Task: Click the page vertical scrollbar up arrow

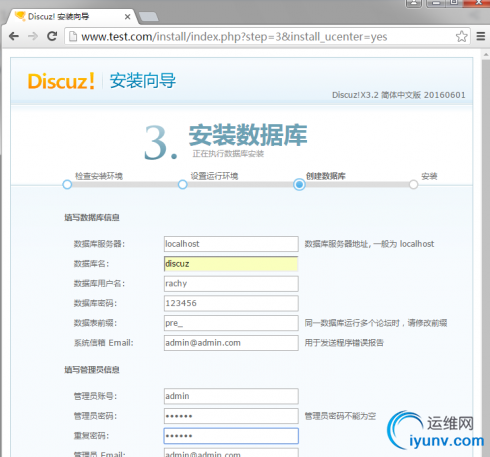Action: pyautogui.click(x=486, y=54)
